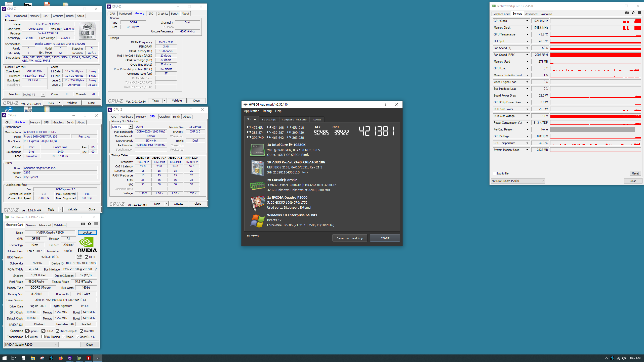The height and width of the screenshot is (362, 644).
Task: Toggle the Vulkan checkbox
Action: click(x=27, y=337)
